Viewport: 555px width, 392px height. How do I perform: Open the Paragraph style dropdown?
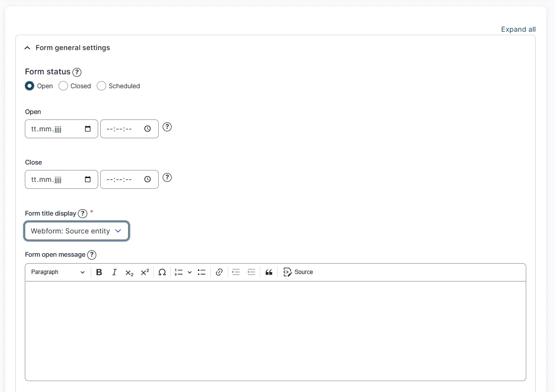pyautogui.click(x=57, y=272)
